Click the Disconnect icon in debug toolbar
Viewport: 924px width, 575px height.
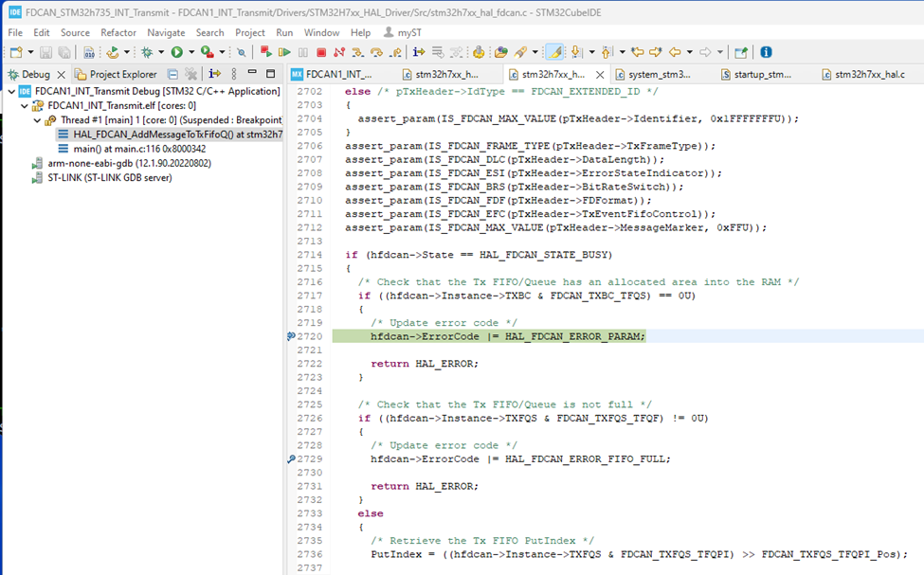339,52
